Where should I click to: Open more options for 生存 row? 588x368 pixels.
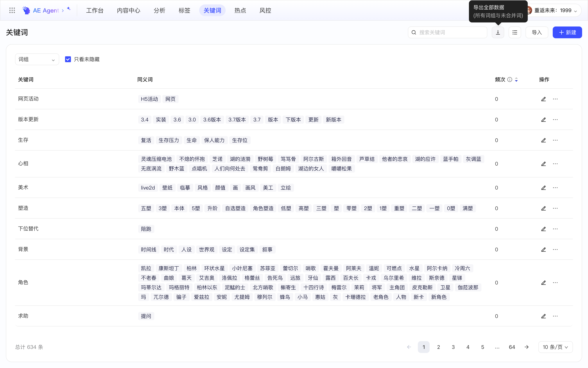(555, 140)
